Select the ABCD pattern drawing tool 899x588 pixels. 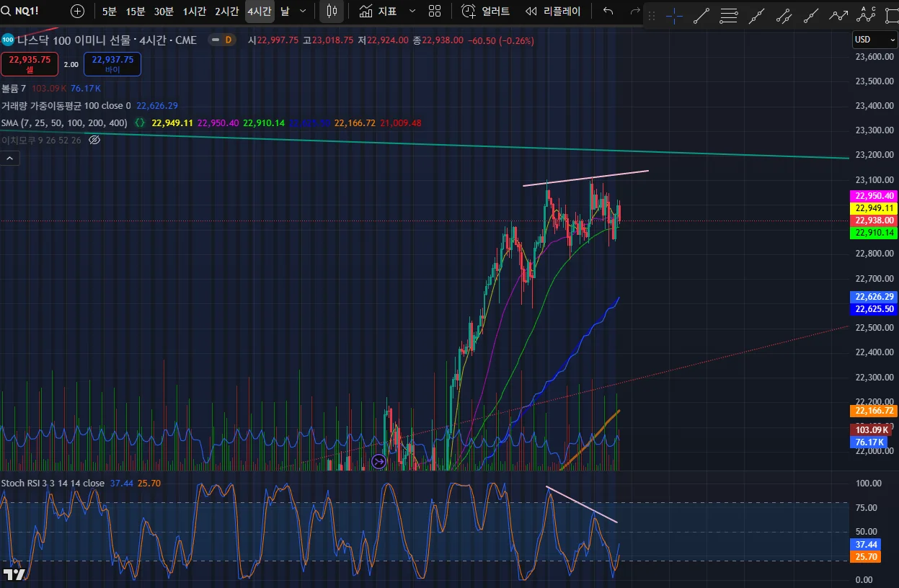coord(867,14)
